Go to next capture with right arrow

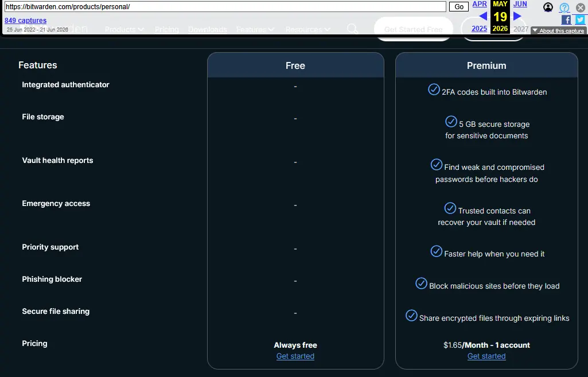pyautogui.click(x=517, y=16)
